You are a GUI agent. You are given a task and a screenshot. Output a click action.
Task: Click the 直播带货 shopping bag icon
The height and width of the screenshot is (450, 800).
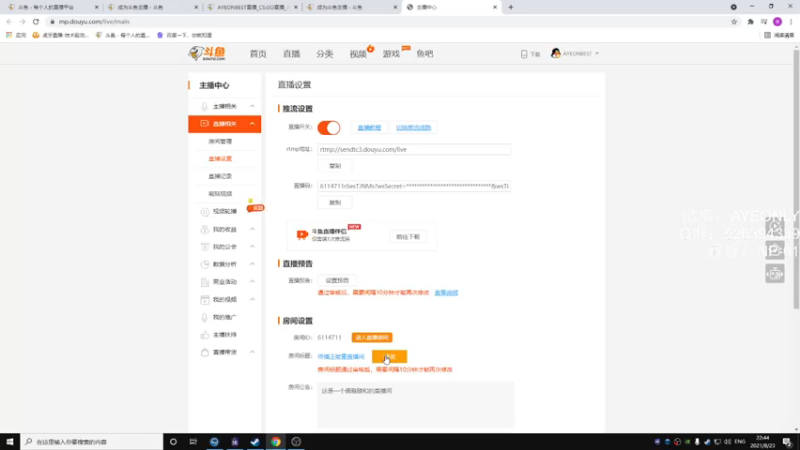[205, 353]
